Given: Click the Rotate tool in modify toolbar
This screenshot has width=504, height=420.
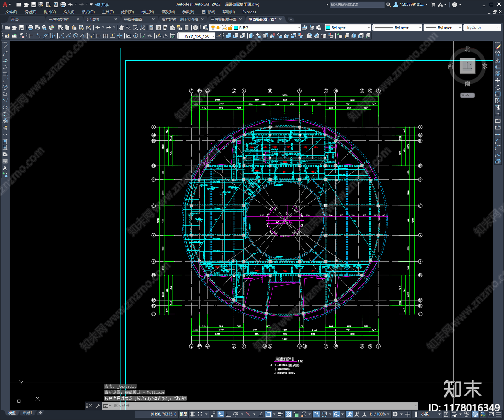Looking at the screenshot, I should tap(498, 87).
